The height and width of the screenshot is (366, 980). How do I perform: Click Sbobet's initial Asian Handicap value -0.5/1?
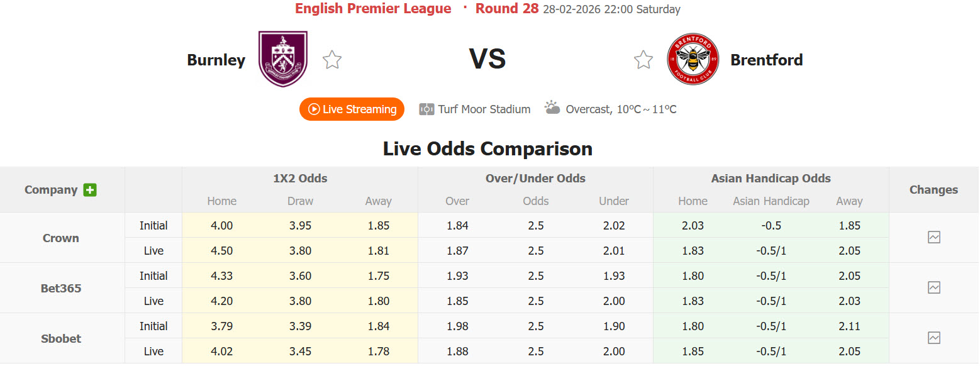[771, 326]
